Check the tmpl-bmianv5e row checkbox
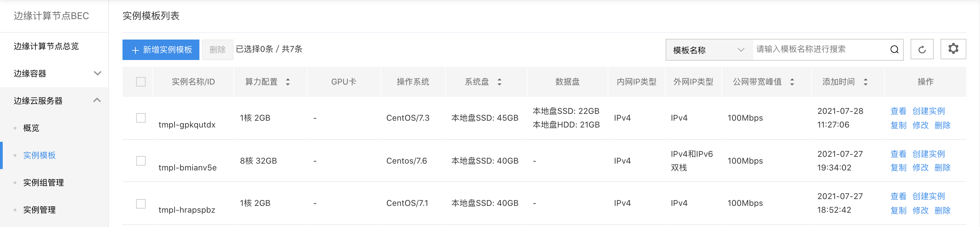The image size is (980, 227). 141,161
